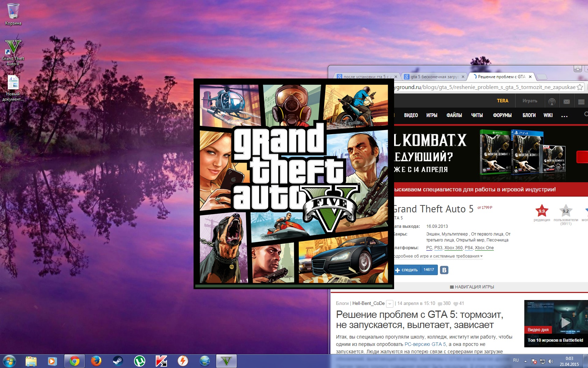
Task: Click the Играть button
Action: (x=530, y=101)
